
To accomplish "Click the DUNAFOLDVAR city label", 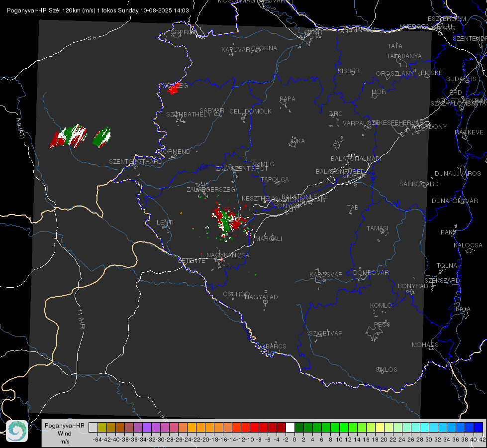I will click(x=455, y=201).
